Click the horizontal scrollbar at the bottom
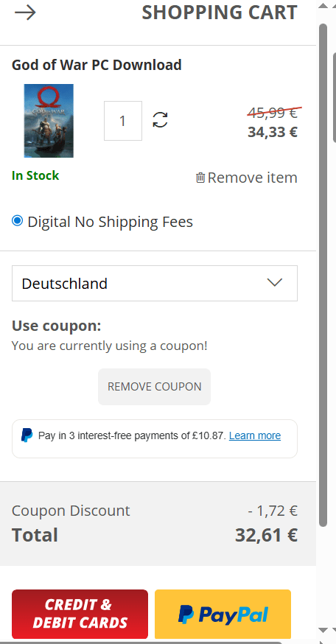The width and height of the screenshot is (336, 644). pos(141,643)
